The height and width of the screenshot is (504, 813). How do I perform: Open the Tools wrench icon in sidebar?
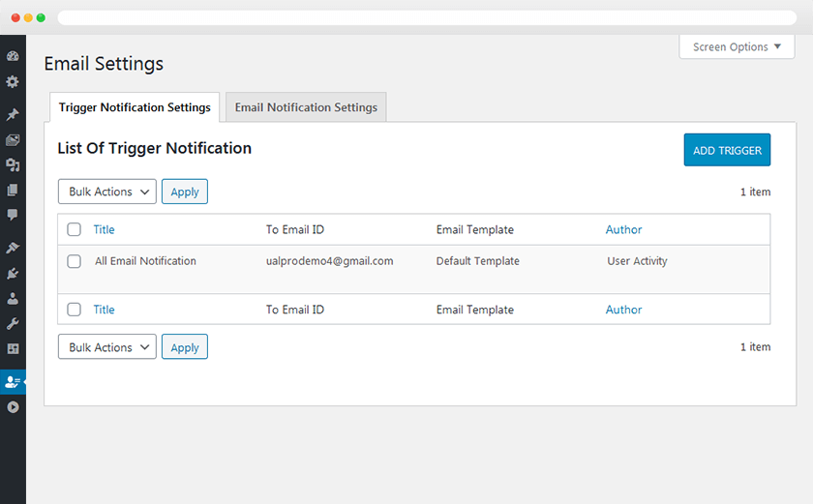13,323
